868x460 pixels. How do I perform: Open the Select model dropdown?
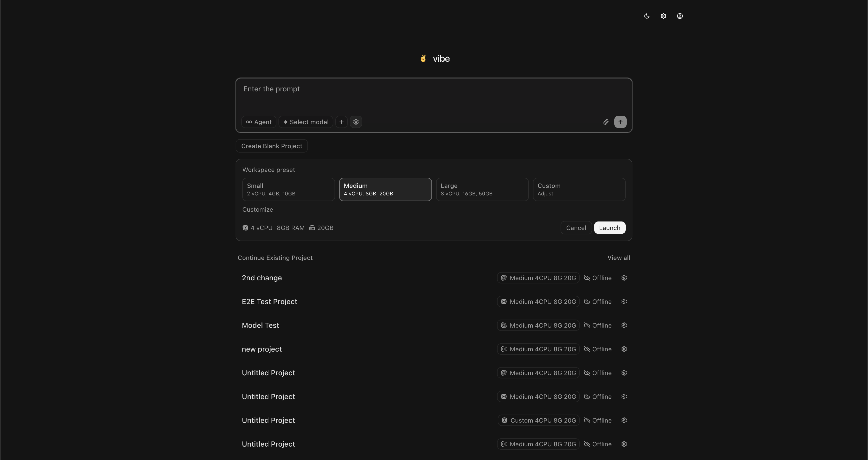click(306, 122)
